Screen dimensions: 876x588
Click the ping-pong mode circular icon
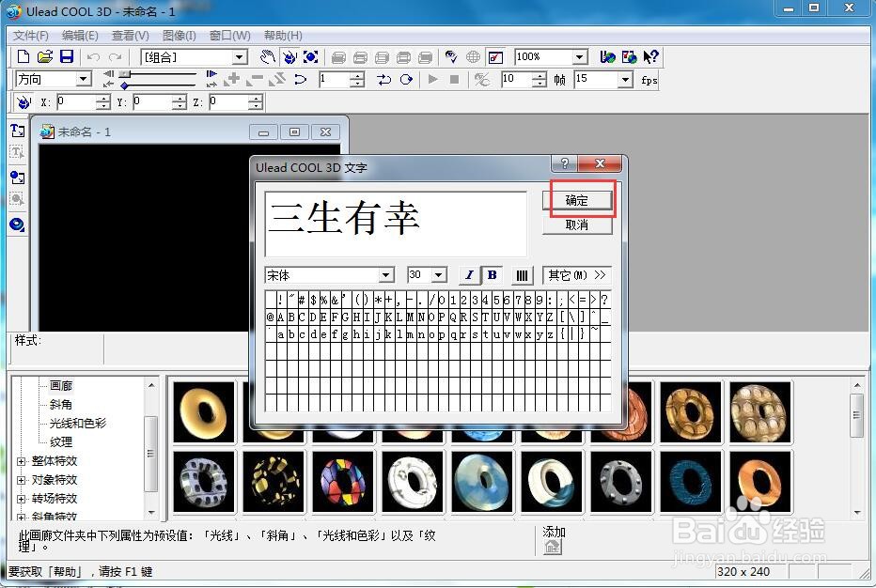[406, 79]
